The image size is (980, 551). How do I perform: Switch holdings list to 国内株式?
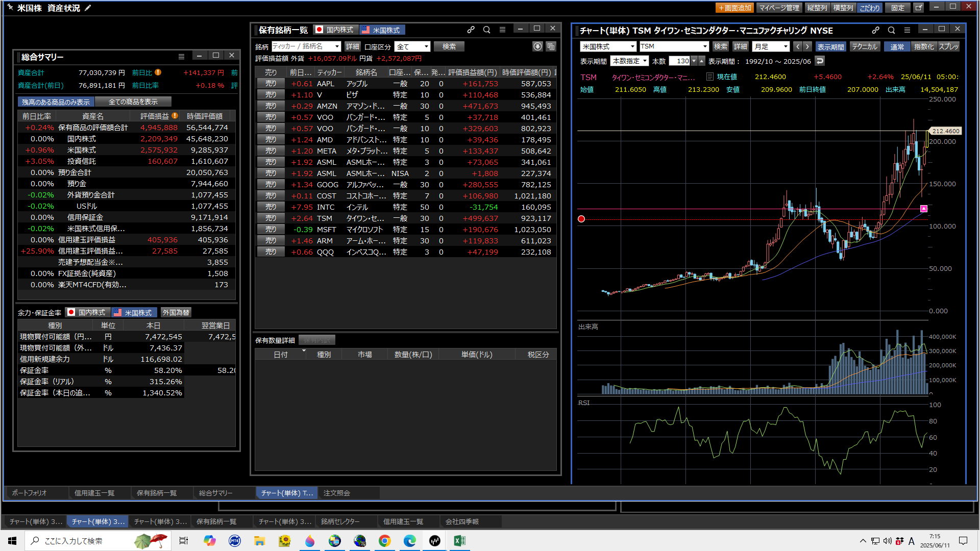(x=335, y=30)
